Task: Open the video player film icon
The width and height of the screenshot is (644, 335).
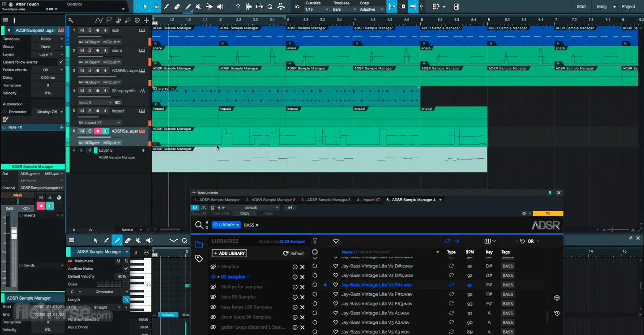Action: (456, 7)
